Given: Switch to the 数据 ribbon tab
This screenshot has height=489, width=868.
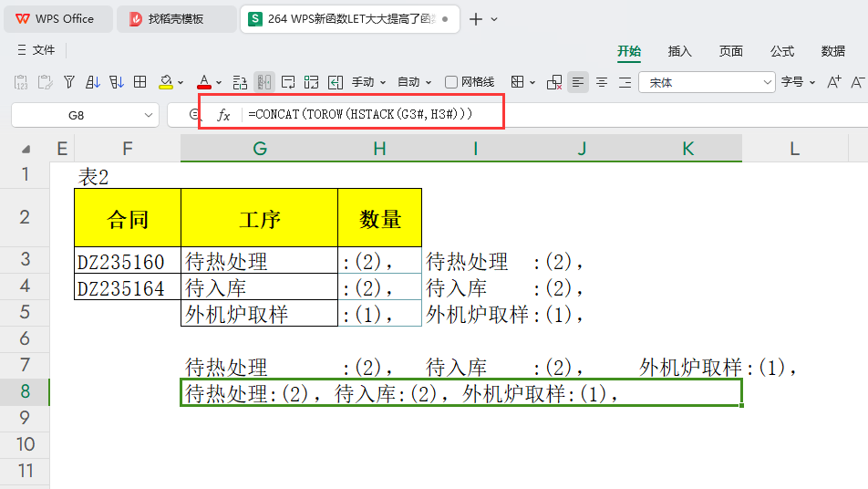Looking at the screenshot, I should pos(833,51).
